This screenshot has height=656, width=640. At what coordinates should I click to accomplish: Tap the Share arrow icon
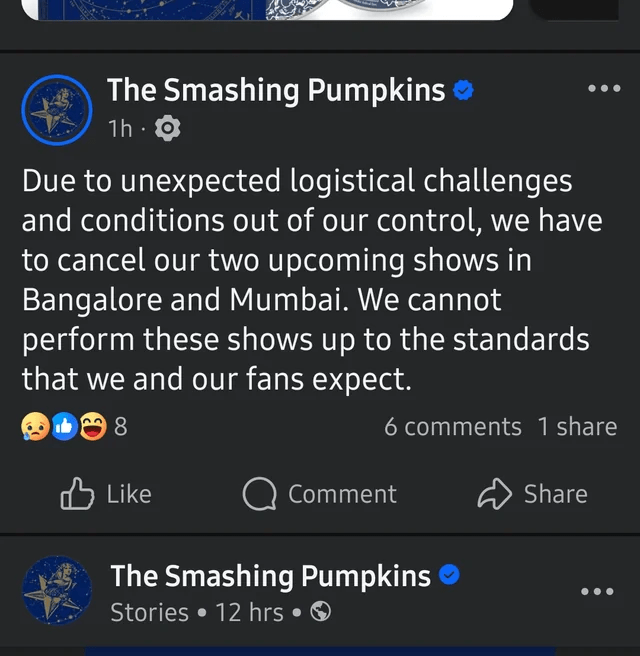(x=494, y=493)
